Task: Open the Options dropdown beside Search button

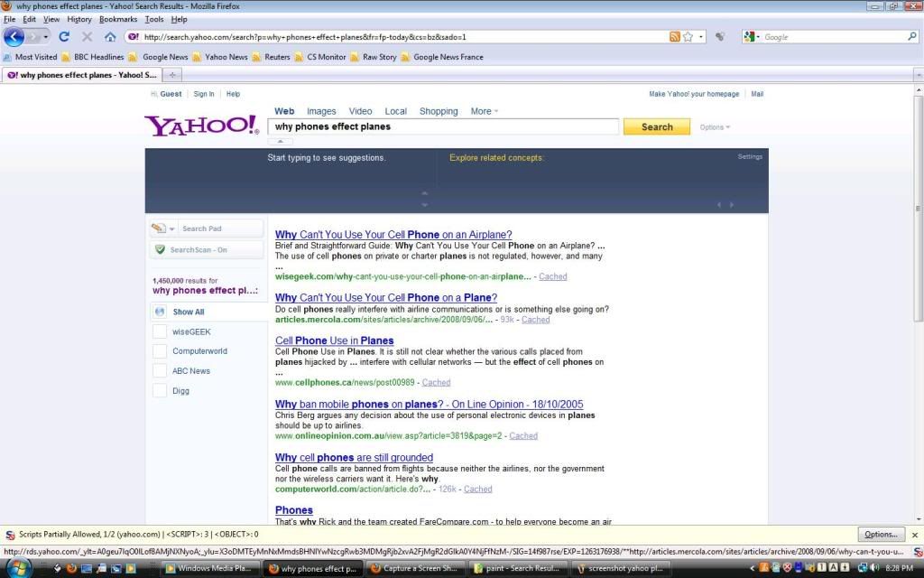Action: click(x=715, y=127)
